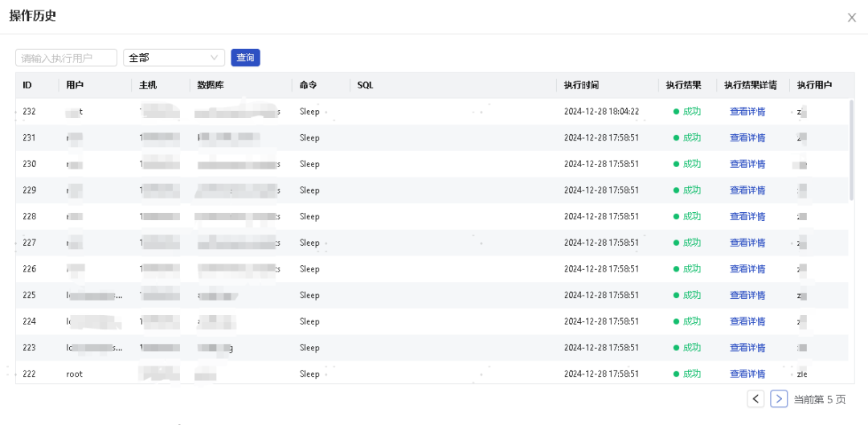Click the ID cell 231
The image size is (868, 425).
point(30,138)
